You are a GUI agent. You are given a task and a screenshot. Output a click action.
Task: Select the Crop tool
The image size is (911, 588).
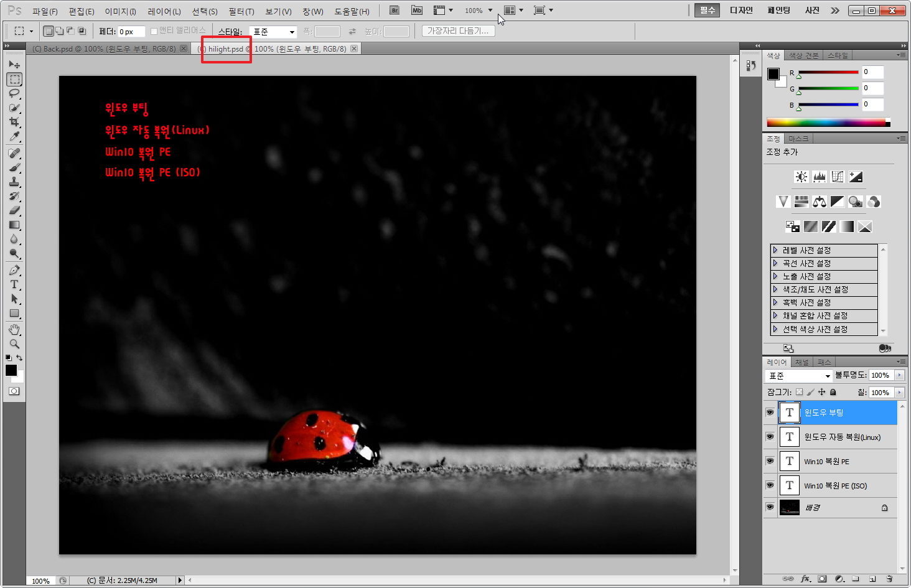pos(14,122)
